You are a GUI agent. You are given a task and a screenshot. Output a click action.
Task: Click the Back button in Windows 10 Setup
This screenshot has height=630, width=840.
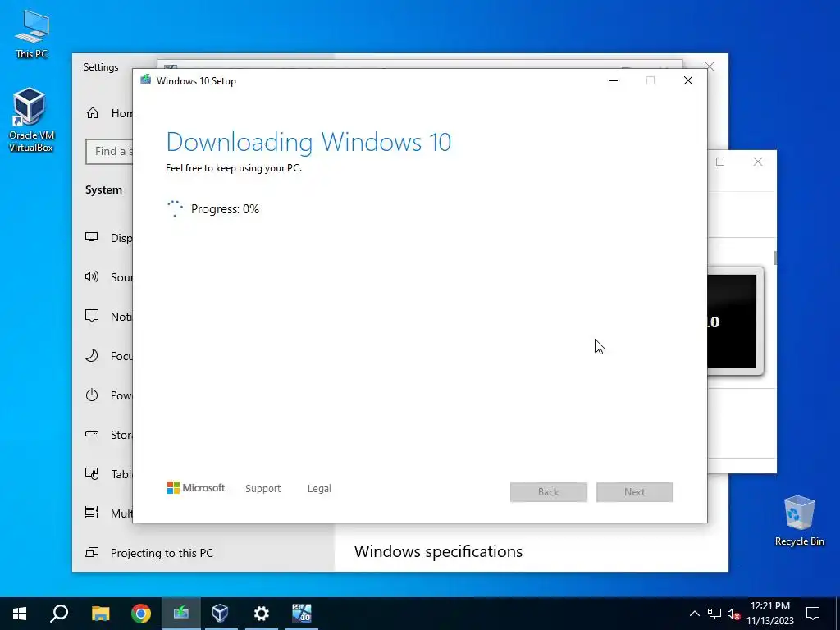pos(549,492)
